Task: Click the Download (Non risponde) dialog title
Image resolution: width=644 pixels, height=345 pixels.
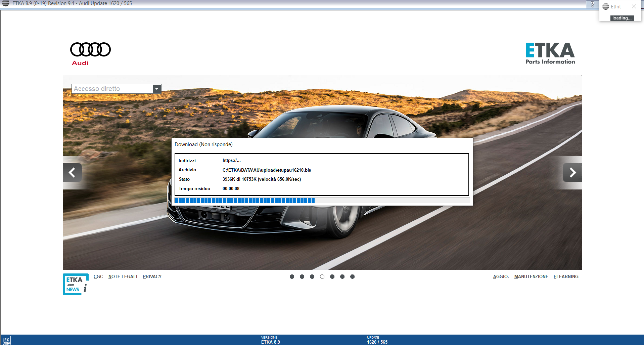Action: click(x=203, y=144)
